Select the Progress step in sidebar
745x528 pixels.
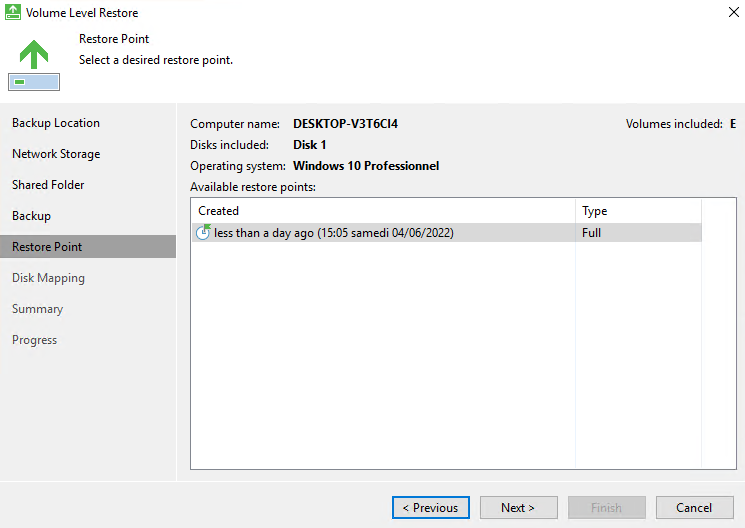[x=35, y=340]
